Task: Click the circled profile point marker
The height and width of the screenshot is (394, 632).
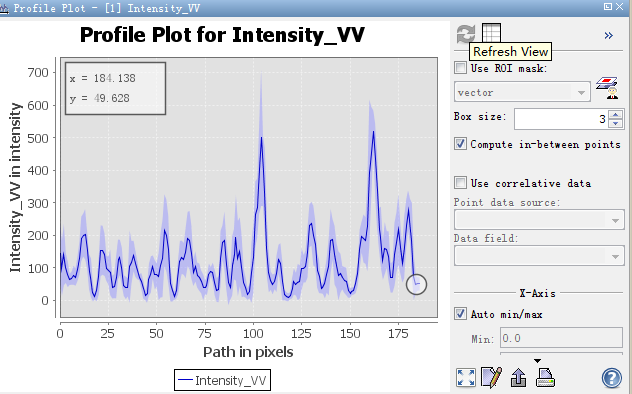Action: (416, 284)
